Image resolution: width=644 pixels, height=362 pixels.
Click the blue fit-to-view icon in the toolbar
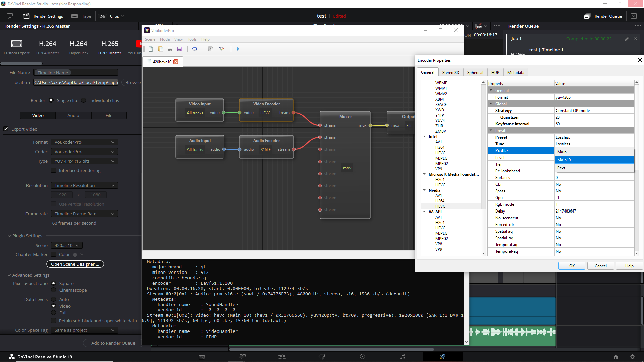195,49
